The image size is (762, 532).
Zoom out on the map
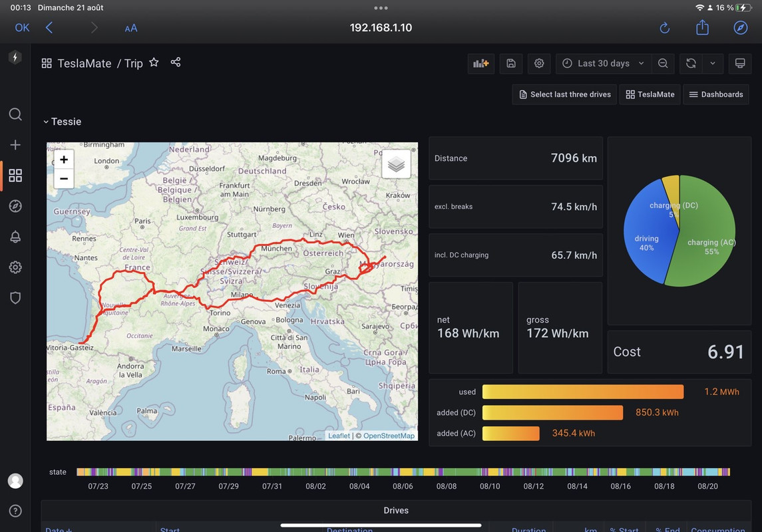(x=64, y=179)
